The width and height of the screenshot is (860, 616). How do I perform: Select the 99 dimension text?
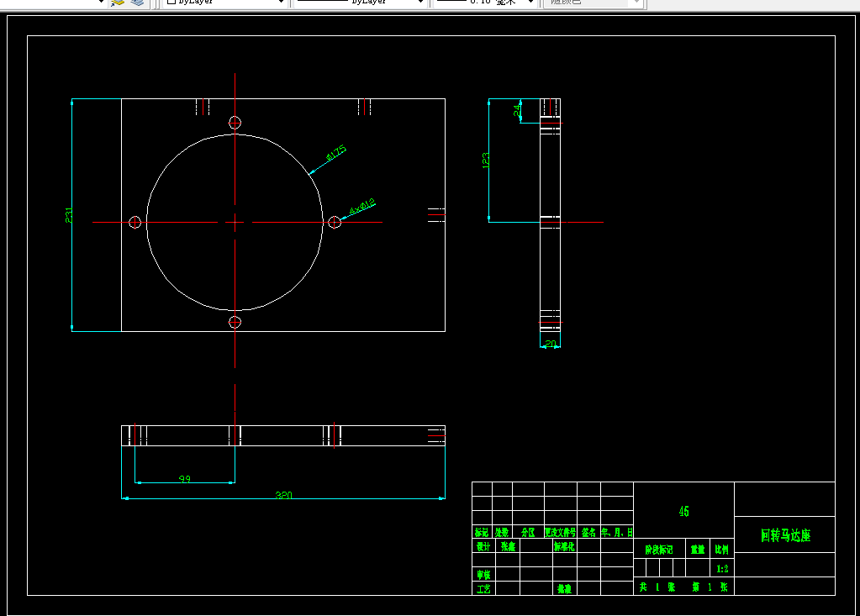(x=185, y=479)
